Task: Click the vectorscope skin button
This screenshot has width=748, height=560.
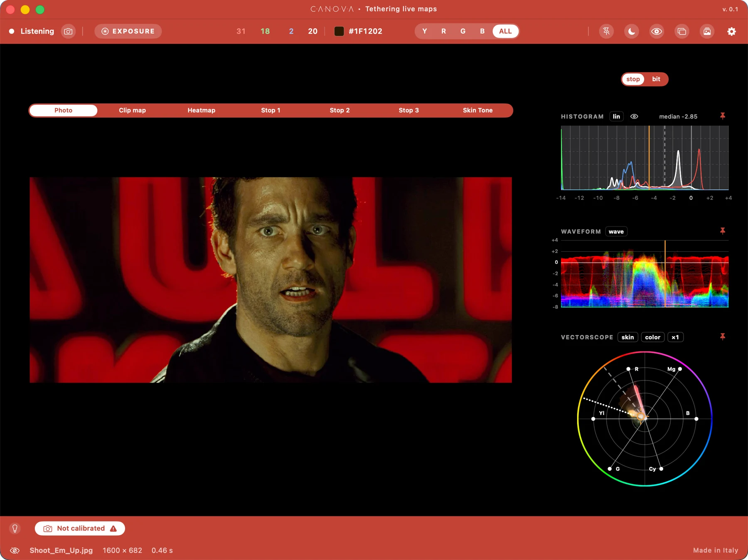Action: pos(627,337)
